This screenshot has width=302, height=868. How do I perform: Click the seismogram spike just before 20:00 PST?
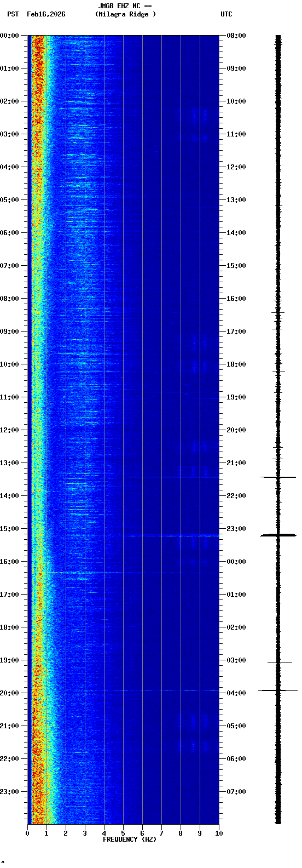click(x=278, y=690)
